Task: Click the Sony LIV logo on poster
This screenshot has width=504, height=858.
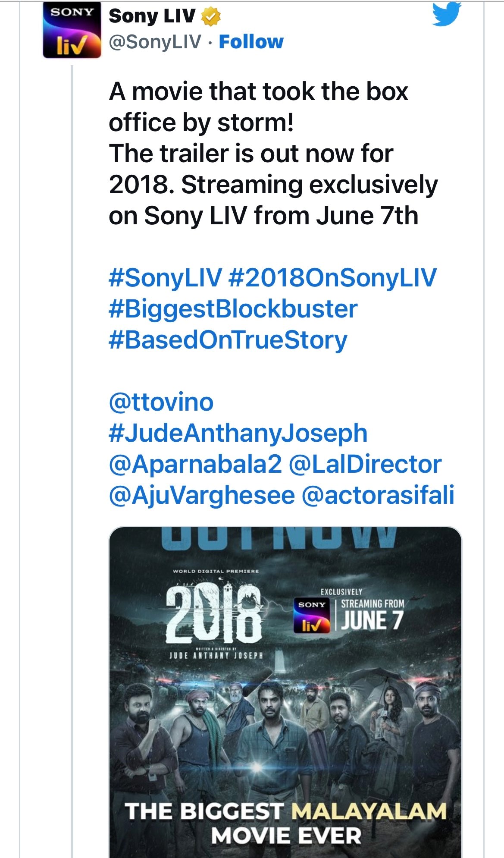Action: [312, 615]
